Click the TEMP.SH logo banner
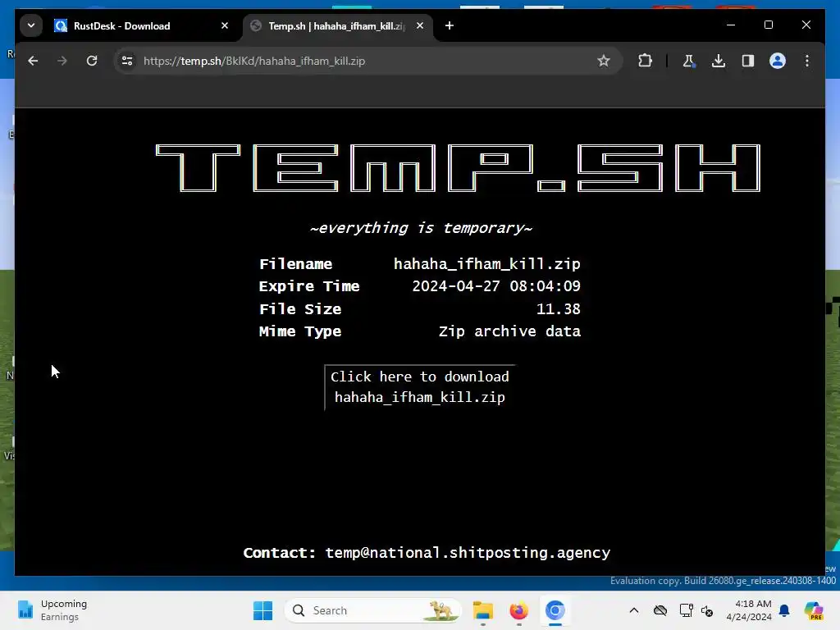 pos(458,168)
